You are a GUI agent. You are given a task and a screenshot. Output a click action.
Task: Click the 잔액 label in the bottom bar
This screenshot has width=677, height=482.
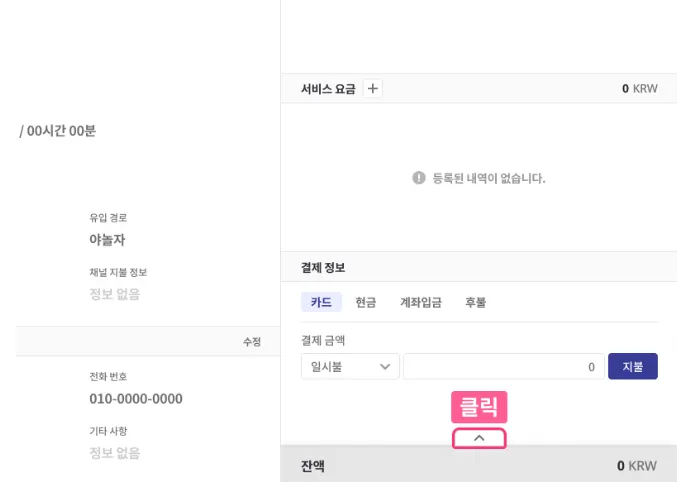click(x=313, y=466)
